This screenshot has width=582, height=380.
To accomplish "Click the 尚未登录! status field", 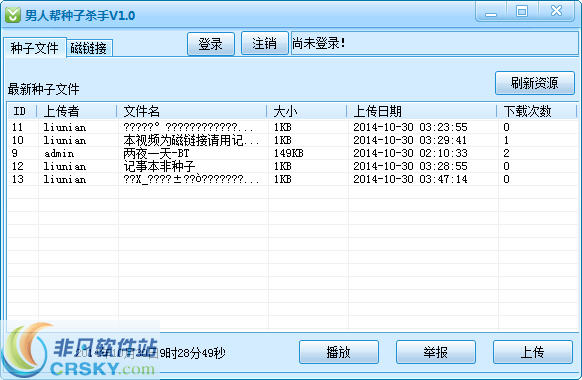I will 434,43.
